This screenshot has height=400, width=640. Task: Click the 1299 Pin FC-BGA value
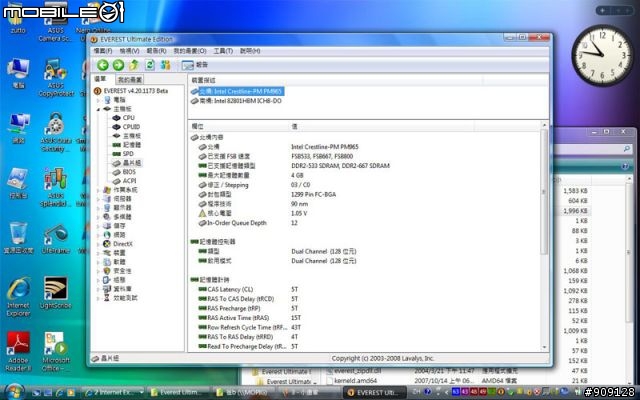click(313, 194)
